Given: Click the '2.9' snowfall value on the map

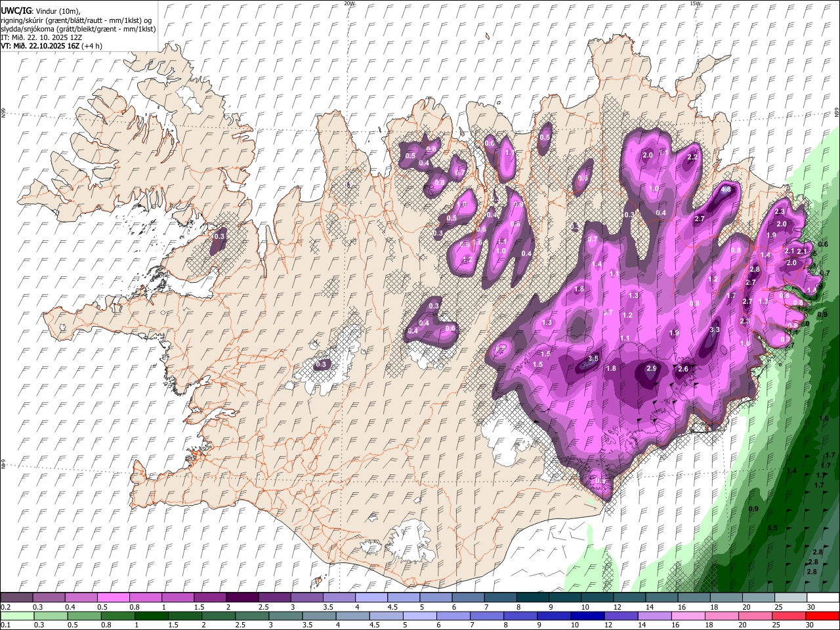Looking at the screenshot, I should 652,369.
